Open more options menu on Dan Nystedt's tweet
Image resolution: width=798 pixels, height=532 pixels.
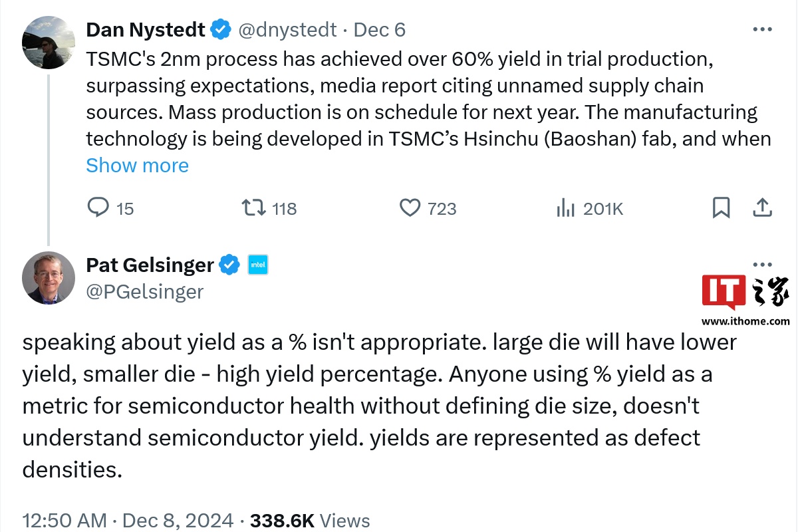click(x=762, y=30)
